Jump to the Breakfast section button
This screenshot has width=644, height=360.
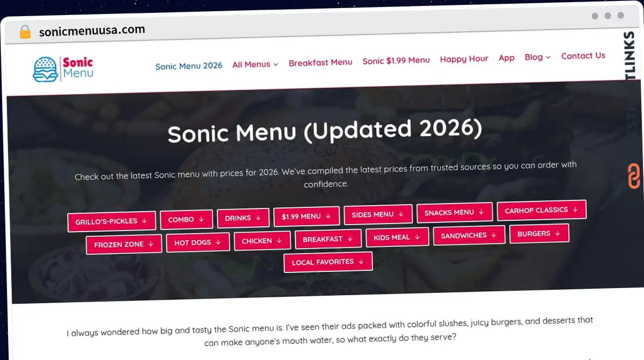pos(328,239)
